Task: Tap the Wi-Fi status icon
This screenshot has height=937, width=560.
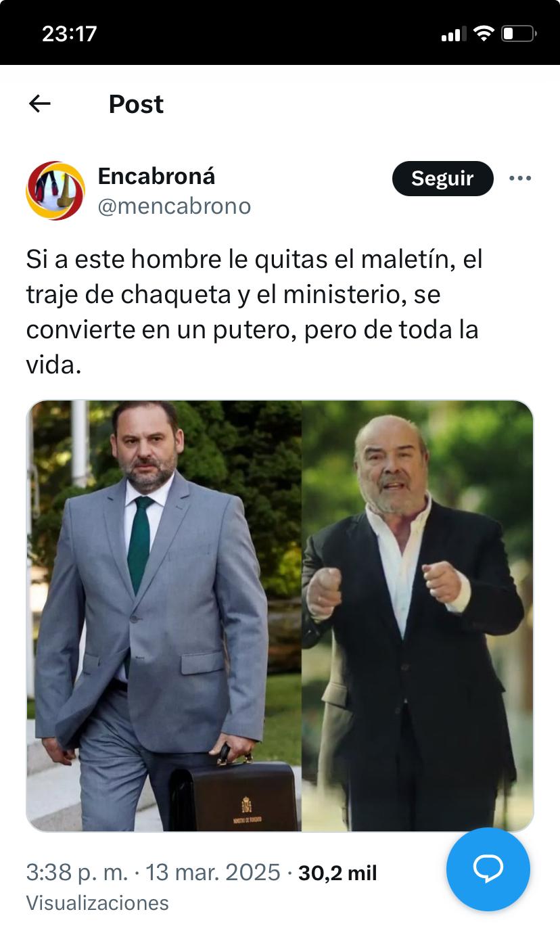Action: coord(484,33)
